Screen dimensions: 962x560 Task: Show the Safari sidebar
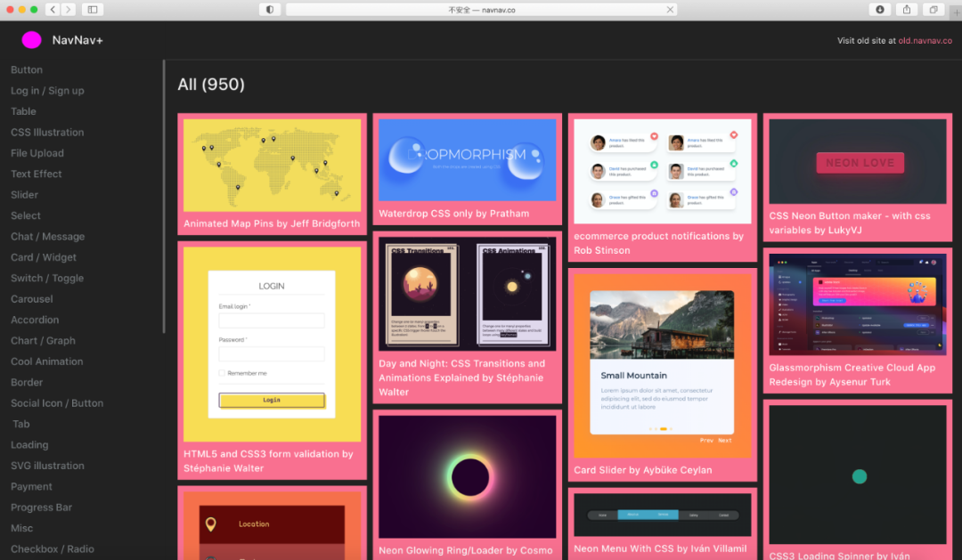click(x=93, y=10)
